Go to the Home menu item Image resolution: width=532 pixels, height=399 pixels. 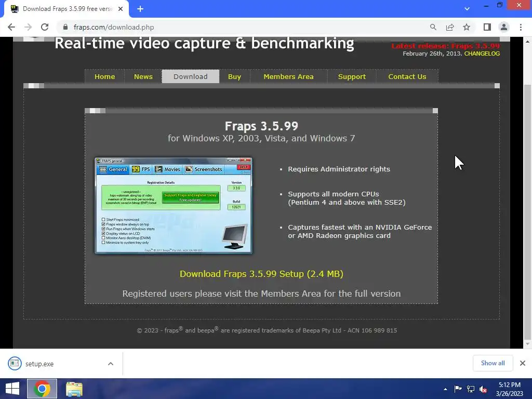click(x=104, y=77)
